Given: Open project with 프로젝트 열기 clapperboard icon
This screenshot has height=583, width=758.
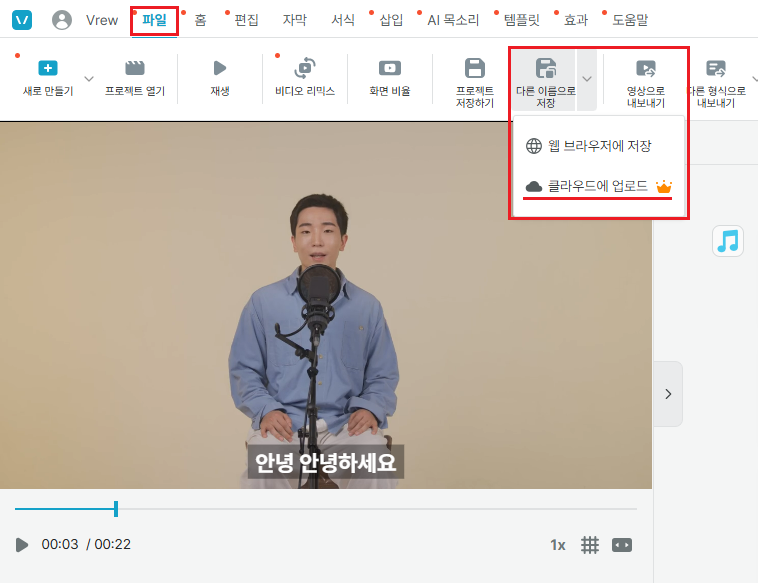Looking at the screenshot, I should 135,68.
